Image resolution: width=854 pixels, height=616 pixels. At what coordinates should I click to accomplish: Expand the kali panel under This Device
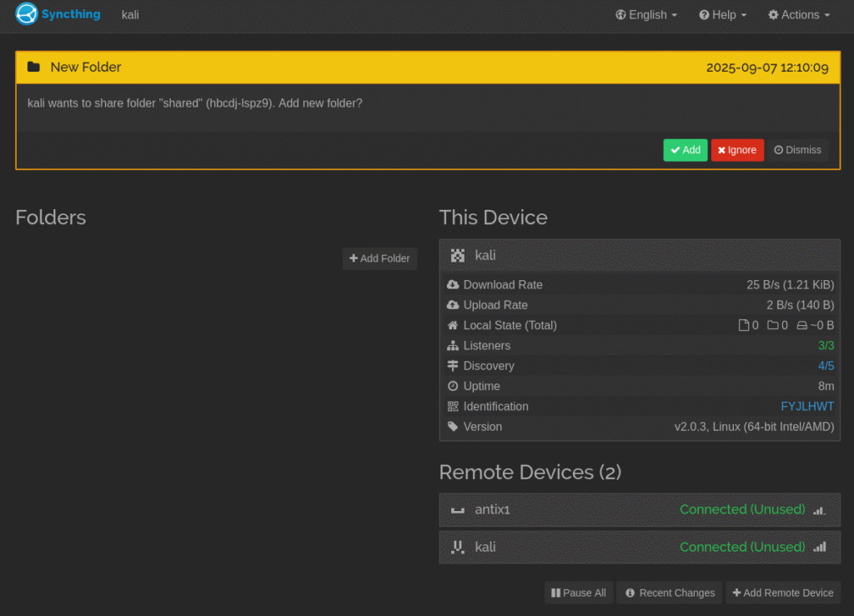click(x=640, y=255)
